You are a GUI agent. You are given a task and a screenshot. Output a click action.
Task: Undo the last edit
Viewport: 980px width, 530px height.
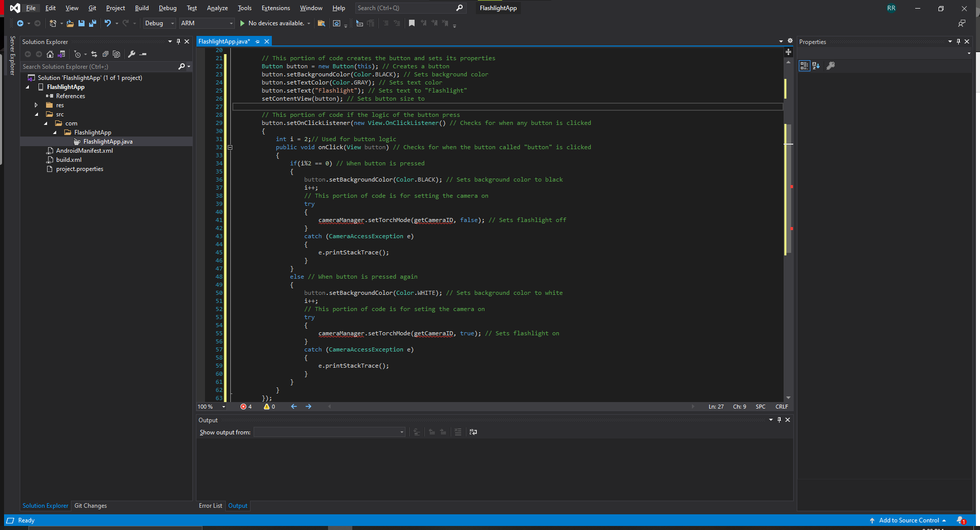(107, 23)
